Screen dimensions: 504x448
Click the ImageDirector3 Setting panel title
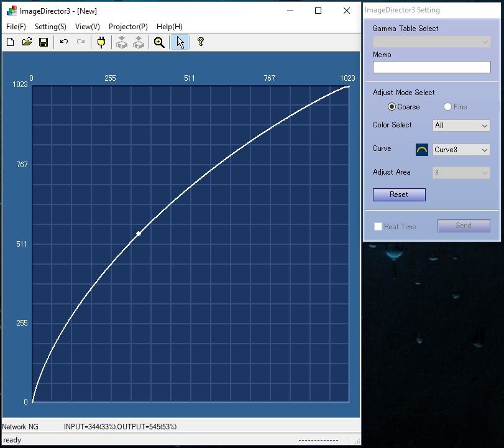402,10
